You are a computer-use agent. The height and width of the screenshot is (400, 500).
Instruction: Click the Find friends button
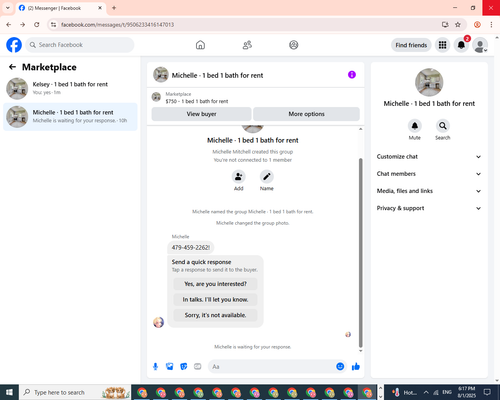coord(411,45)
